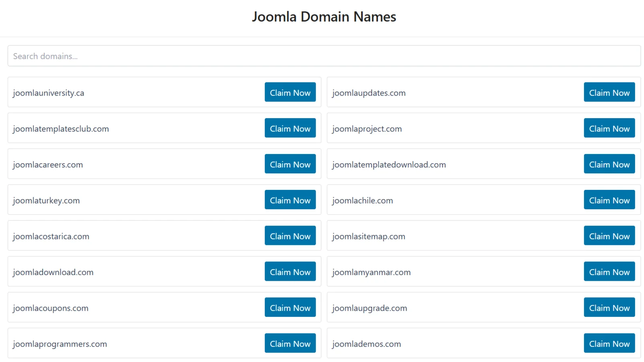This screenshot has width=644, height=362.
Task: Claim joomlasitemap.com domain
Action: coord(609,235)
